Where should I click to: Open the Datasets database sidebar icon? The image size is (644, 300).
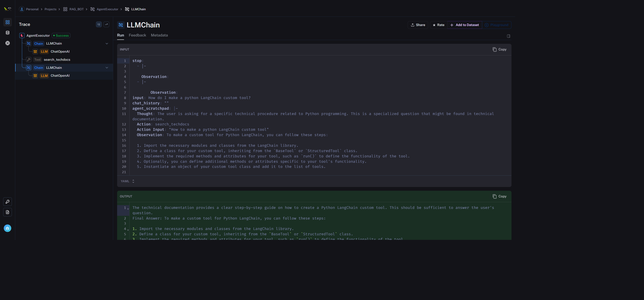(8, 33)
